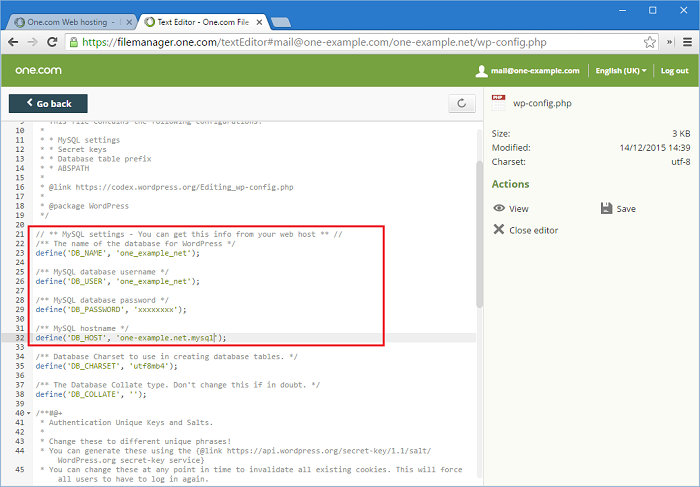Viewport: 700px width, 487px height.
Task: Click the editor vertical scrollbar thumb
Action: click(x=479, y=234)
